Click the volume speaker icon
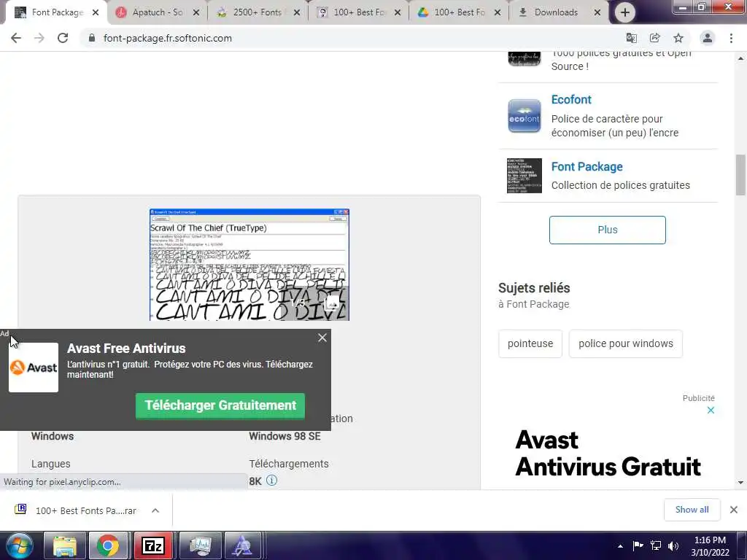Screen dimensions: 747x560 pyautogui.click(x=673, y=545)
